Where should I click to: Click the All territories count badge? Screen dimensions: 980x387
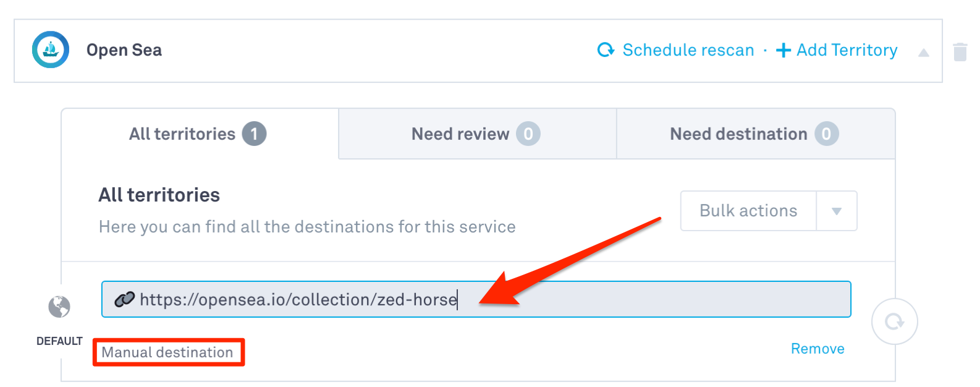coord(254,134)
